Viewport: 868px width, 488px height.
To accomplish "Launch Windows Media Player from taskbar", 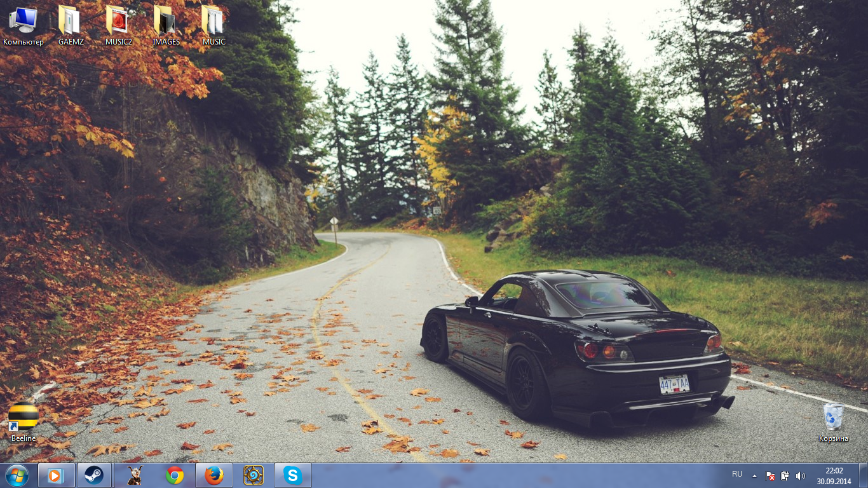I will click(56, 475).
